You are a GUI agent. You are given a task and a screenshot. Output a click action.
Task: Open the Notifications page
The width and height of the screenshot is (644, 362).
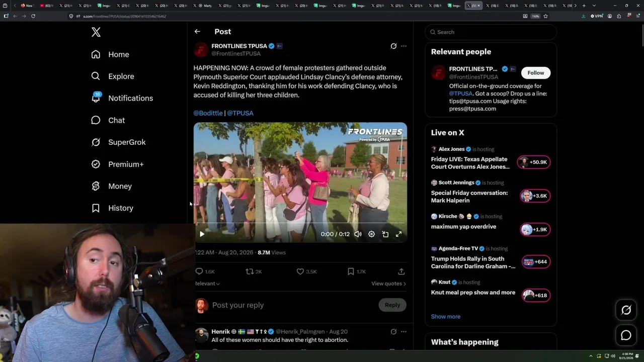(x=122, y=98)
